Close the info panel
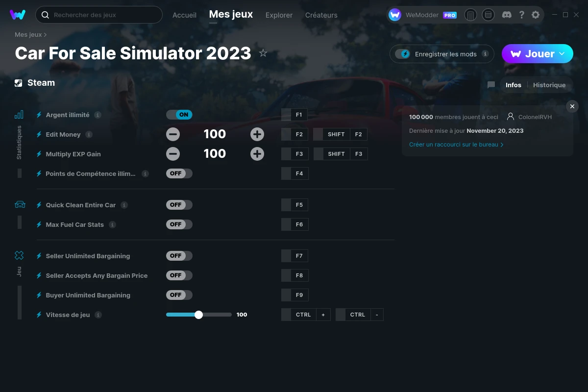This screenshot has width=588, height=392. click(x=572, y=106)
